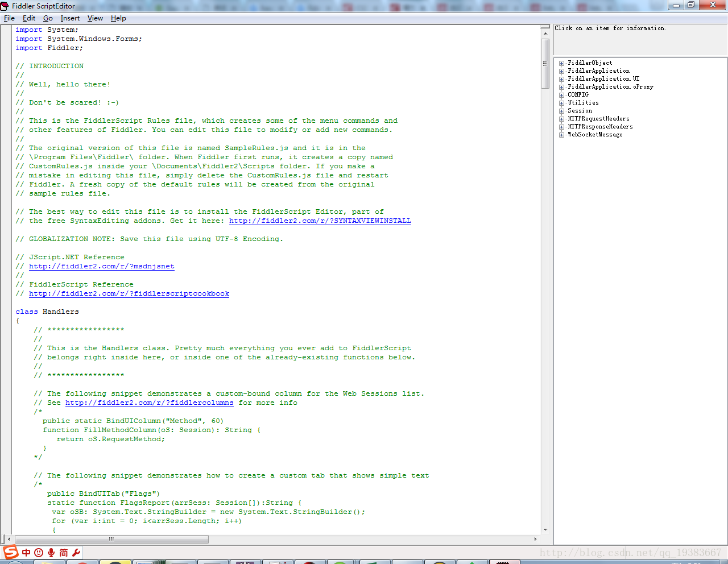Expand the FiddlerApplication.UI node

click(561, 79)
